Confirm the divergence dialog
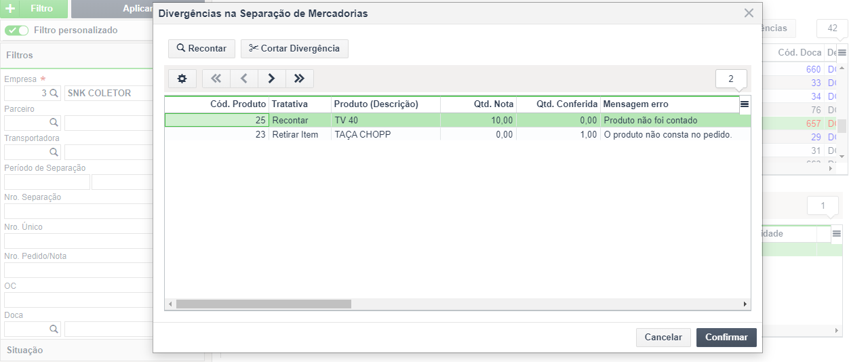The height and width of the screenshot is (362, 868). coord(726,338)
